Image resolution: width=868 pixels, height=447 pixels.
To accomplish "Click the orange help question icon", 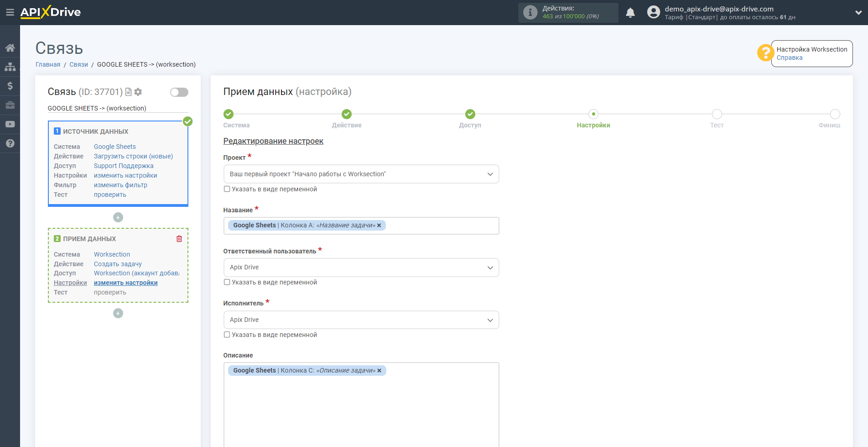I will coord(765,53).
